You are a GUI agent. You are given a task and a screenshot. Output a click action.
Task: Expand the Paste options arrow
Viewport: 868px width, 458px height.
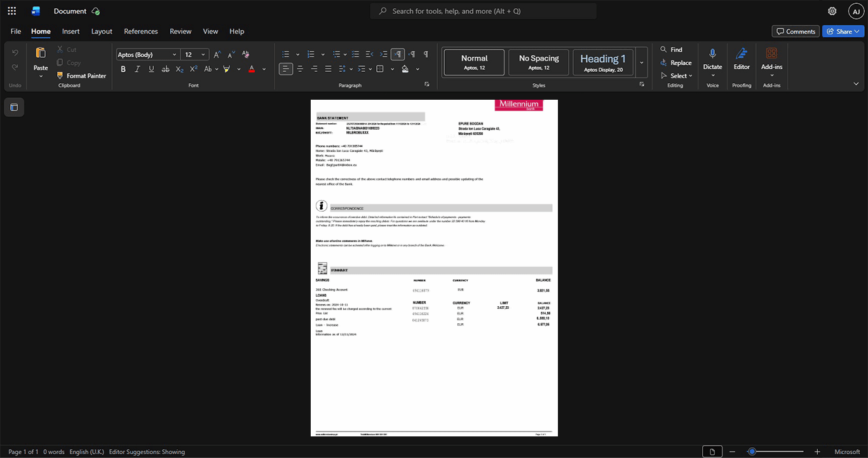[x=41, y=76]
